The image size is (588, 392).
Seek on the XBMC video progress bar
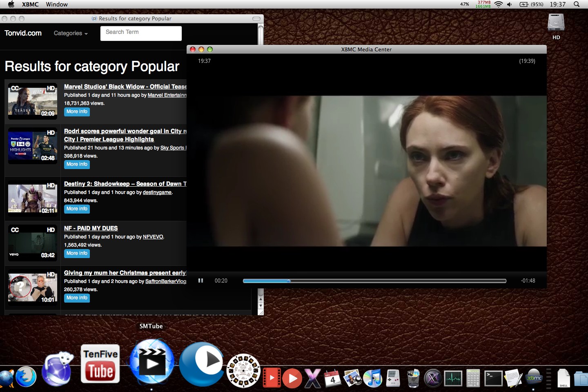374,281
